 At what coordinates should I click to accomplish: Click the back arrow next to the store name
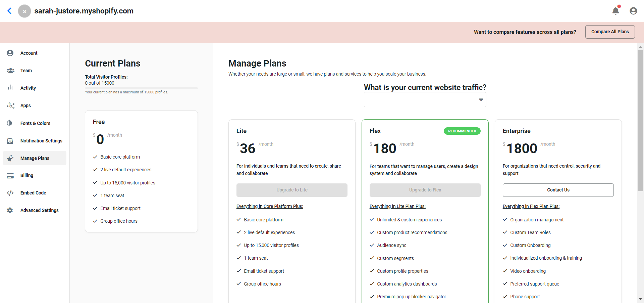(9, 11)
